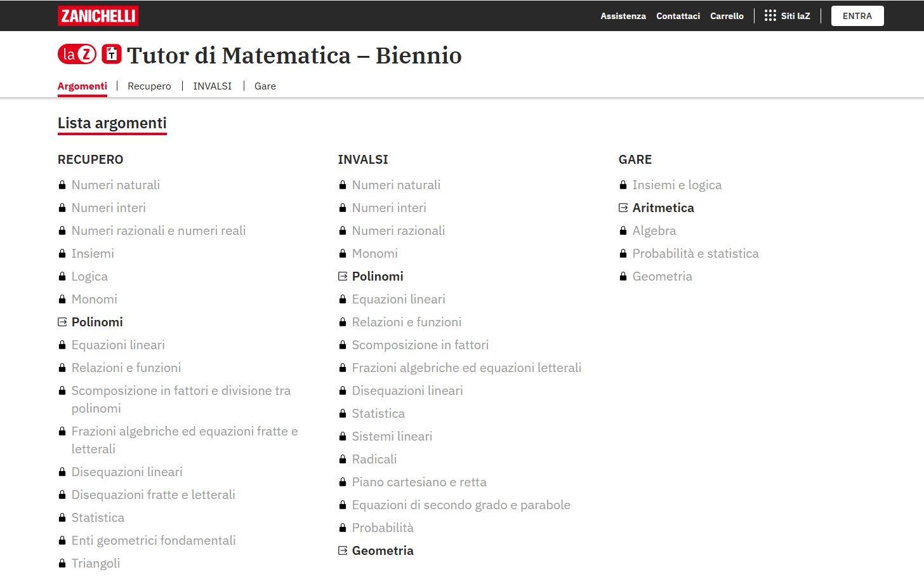924x579 pixels.
Task: Open the Siti laZ grid menu
Action: tap(788, 16)
